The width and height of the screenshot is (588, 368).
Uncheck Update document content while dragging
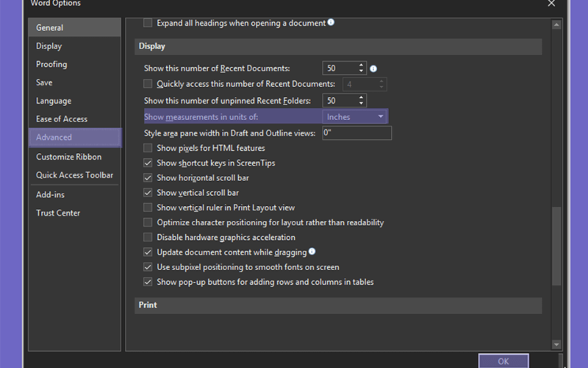[x=148, y=252]
